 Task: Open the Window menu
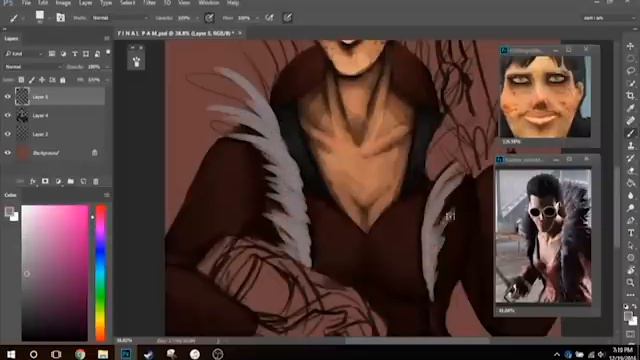[x=208, y=3]
